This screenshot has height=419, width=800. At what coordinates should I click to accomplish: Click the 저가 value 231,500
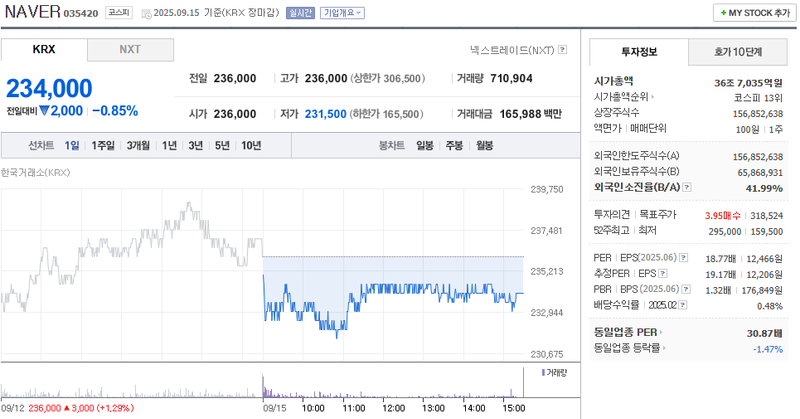coord(326,114)
